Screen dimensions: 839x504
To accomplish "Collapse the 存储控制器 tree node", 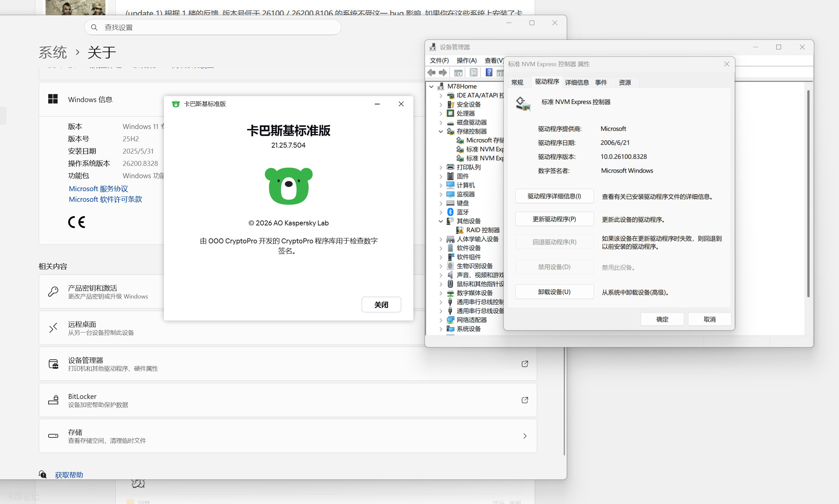I will pos(441,131).
